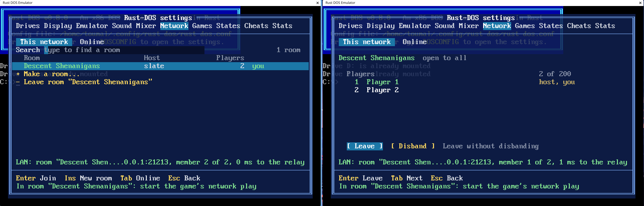
Task: Click the '1 room' count in left window
Action: pos(288,50)
